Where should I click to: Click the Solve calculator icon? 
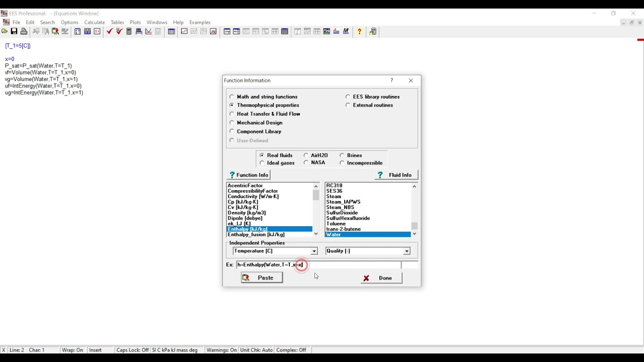click(x=129, y=31)
